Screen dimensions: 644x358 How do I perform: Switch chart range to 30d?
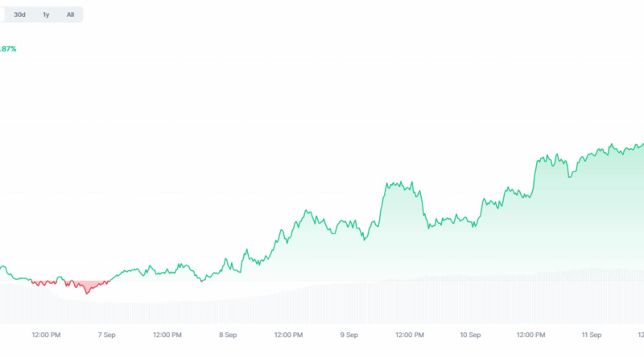[20, 14]
